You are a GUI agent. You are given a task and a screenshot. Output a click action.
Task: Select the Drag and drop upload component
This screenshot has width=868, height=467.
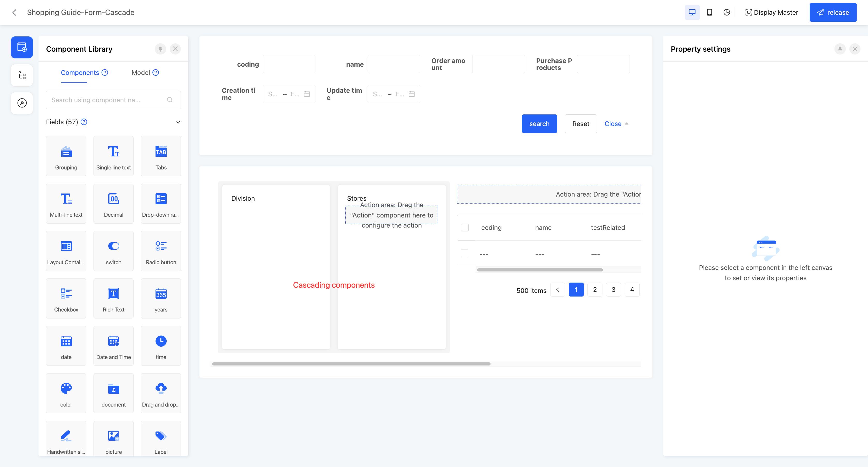tap(161, 393)
